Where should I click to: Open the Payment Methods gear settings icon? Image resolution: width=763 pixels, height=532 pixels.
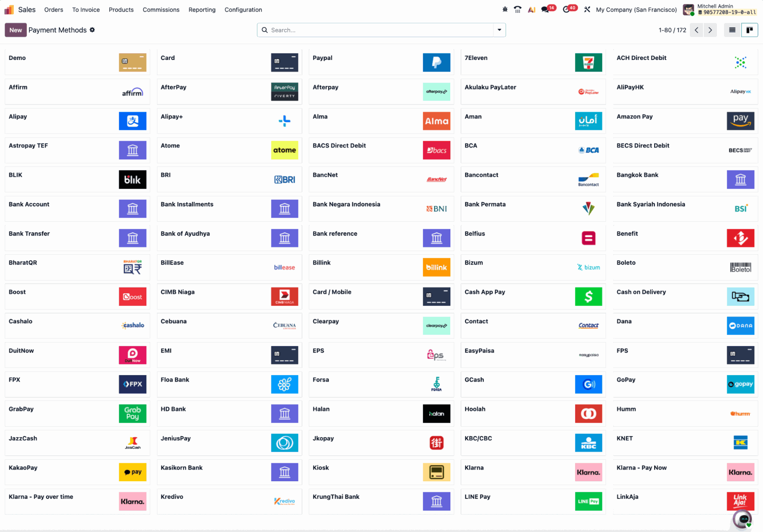coord(92,30)
